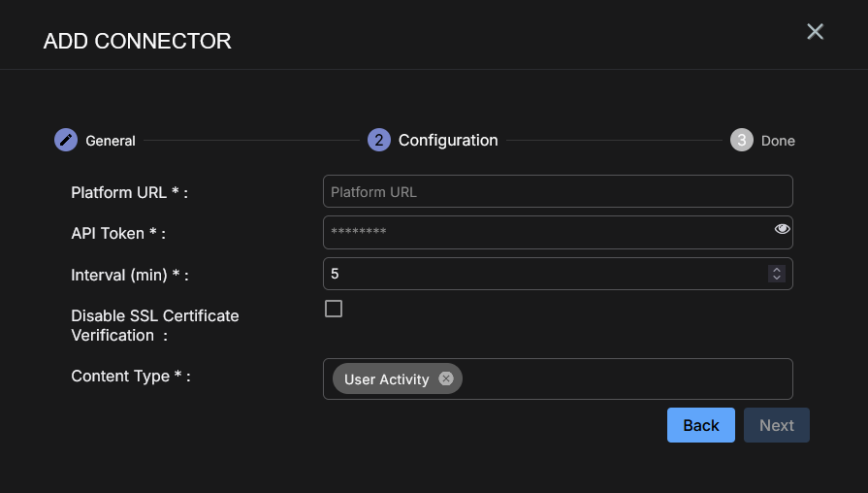
Task: Increase interval with the up arrow
Action: (776, 270)
